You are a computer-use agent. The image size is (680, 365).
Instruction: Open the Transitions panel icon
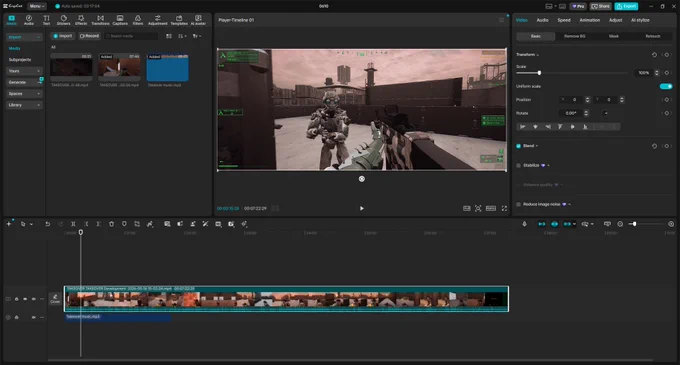click(100, 20)
